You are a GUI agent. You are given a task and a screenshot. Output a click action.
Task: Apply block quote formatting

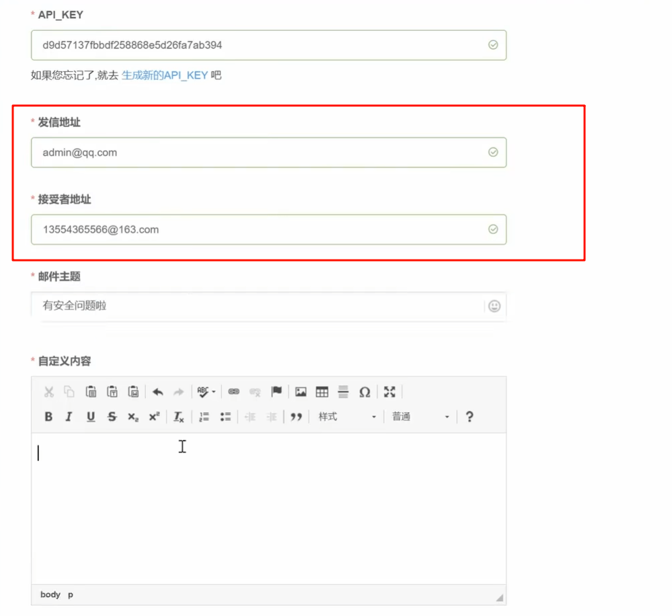296,417
